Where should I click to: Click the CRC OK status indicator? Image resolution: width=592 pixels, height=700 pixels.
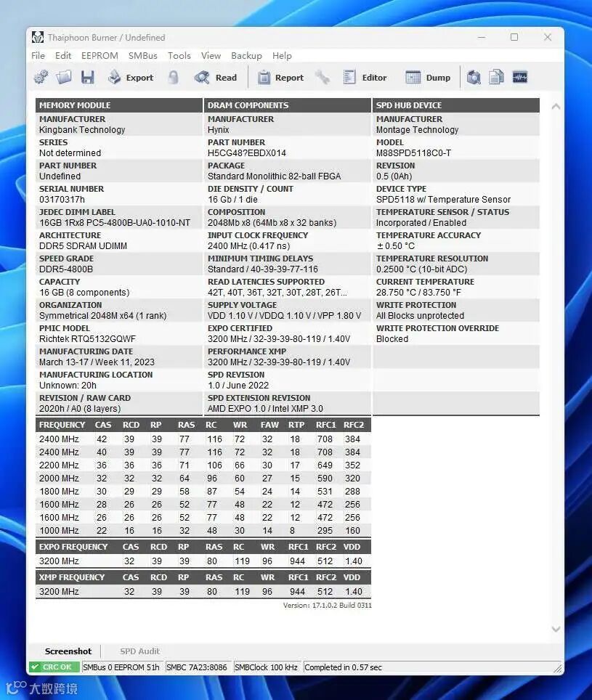click(54, 667)
